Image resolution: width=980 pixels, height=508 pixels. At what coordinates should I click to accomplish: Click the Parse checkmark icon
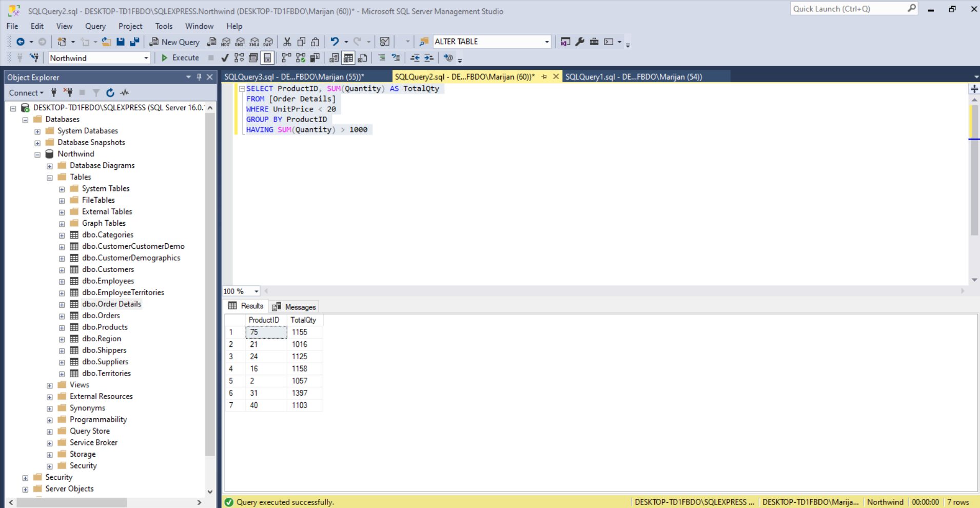[x=225, y=58]
